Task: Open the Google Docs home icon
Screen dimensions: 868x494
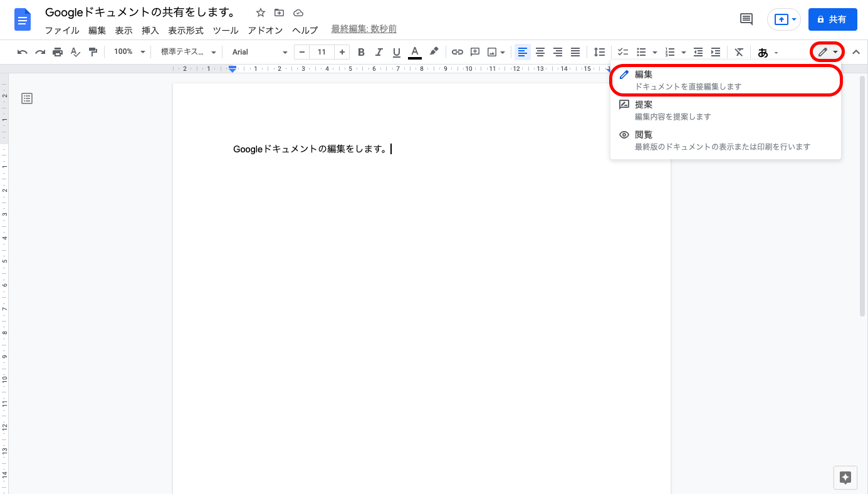Action: [23, 19]
